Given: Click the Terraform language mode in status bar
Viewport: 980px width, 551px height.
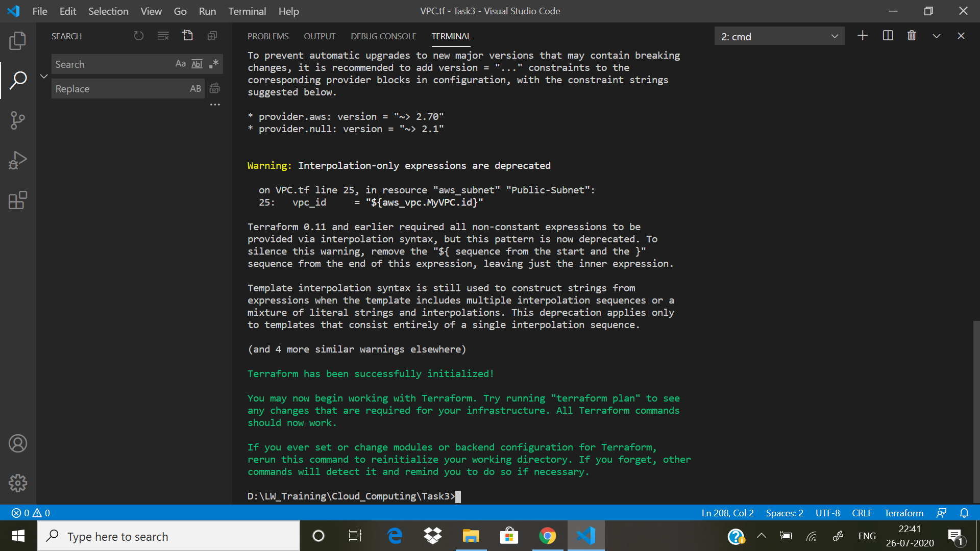Looking at the screenshot, I should [x=903, y=513].
